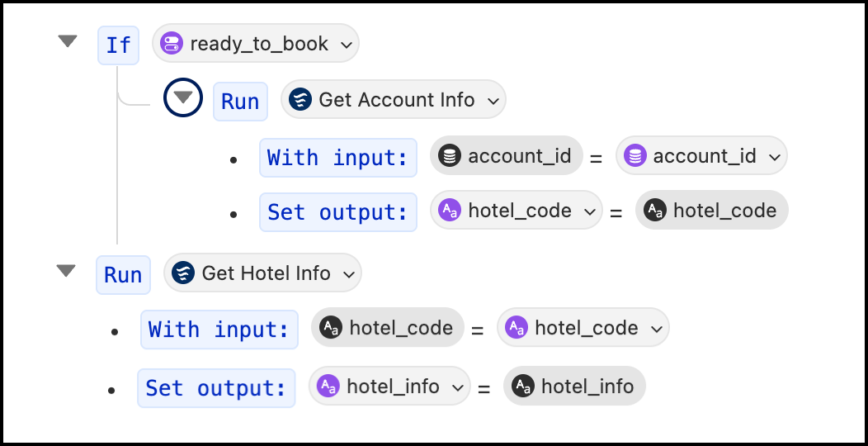The image size is (868, 446).
Task: Click the purple toggle icon beside ready_to_book
Action: (172, 43)
